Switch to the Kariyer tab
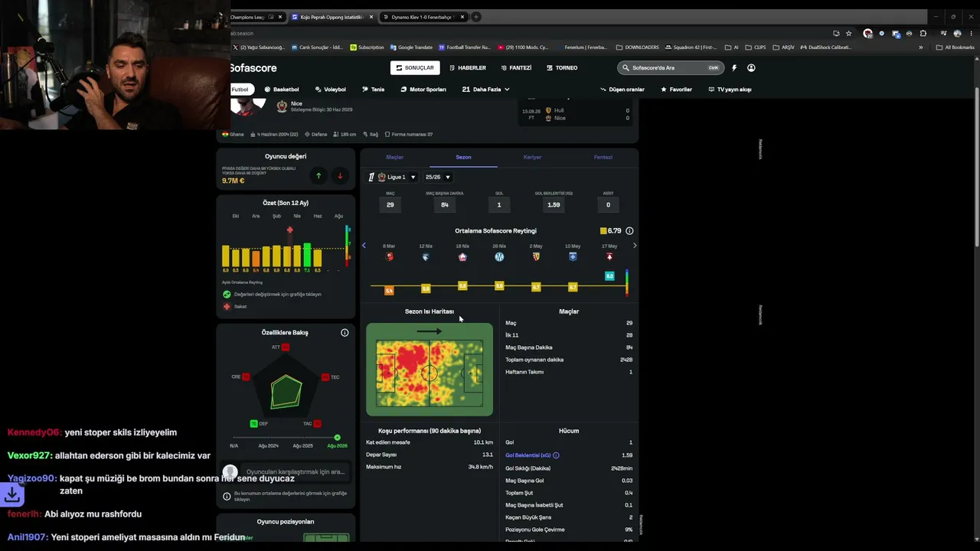This screenshot has height=551, width=980. tap(532, 157)
